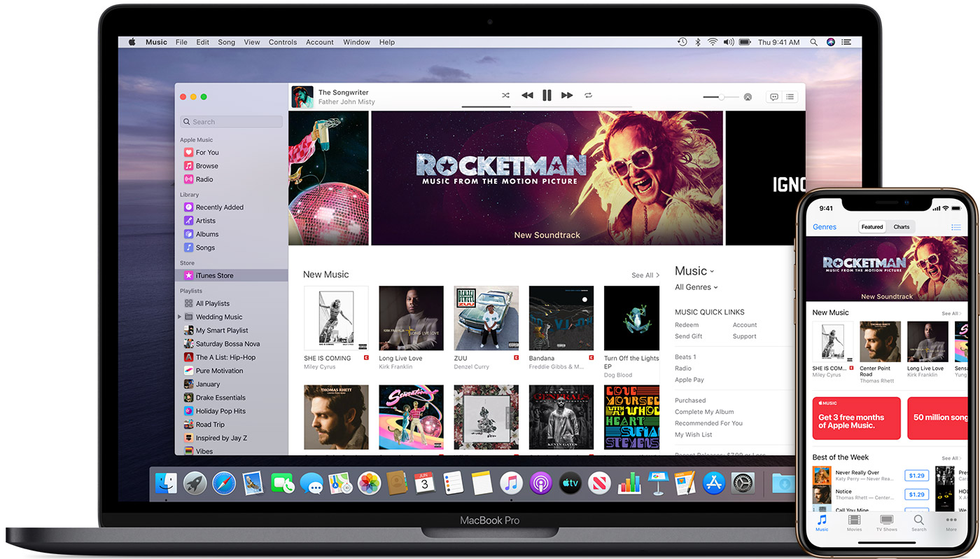Switch to Charts on the iPhone segmented control
Image resolution: width=980 pixels, height=559 pixels.
point(902,226)
